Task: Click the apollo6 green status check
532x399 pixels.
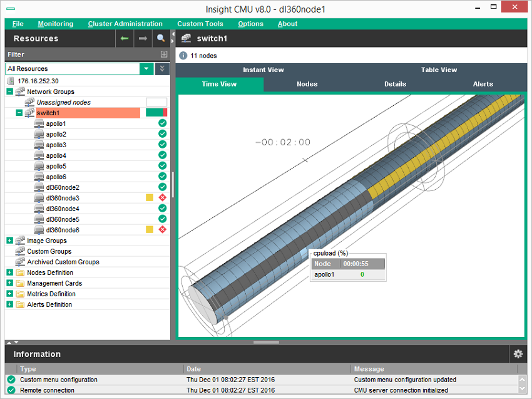Action: (163, 177)
